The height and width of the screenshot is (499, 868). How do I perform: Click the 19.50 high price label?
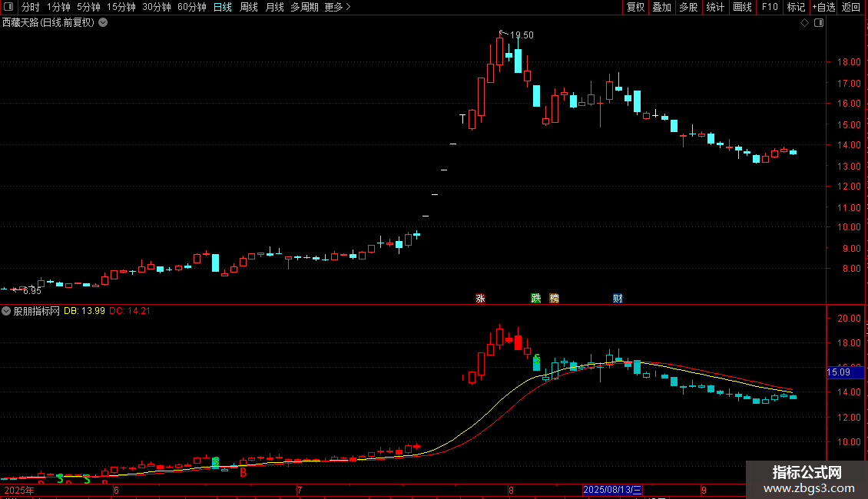pos(522,35)
